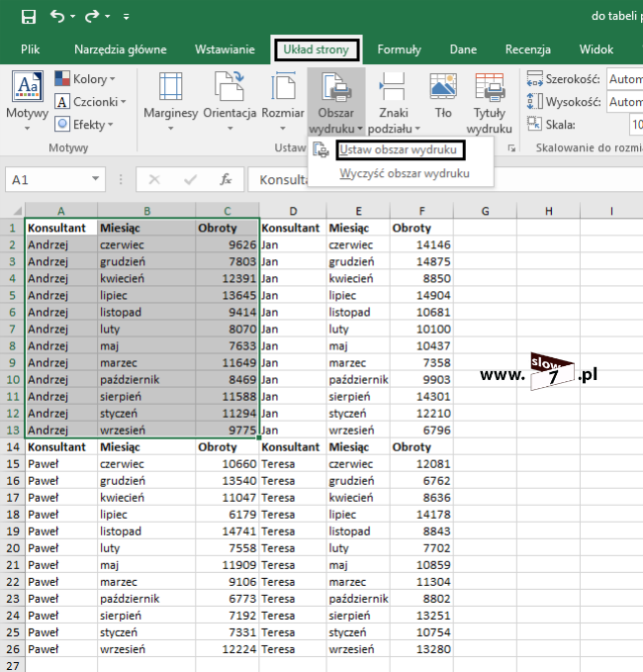Select column A header
The height and width of the screenshot is (672, 643).
point(61,211)
